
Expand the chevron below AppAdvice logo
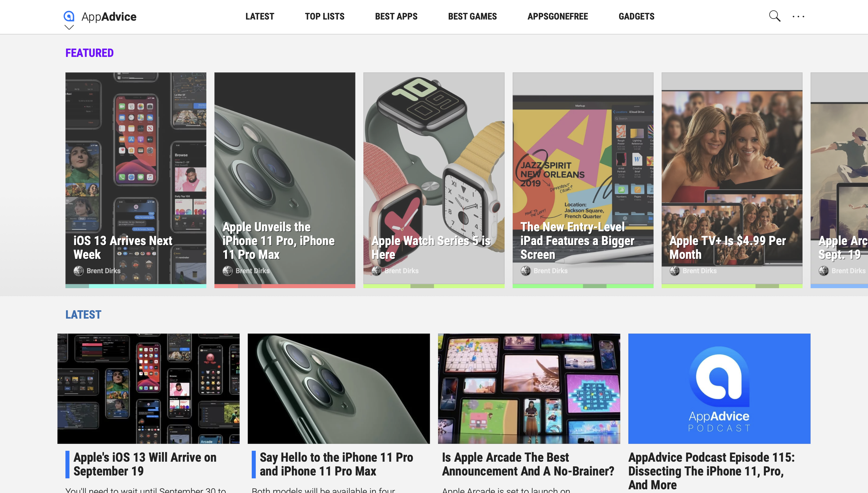click(x=69, y=27)
